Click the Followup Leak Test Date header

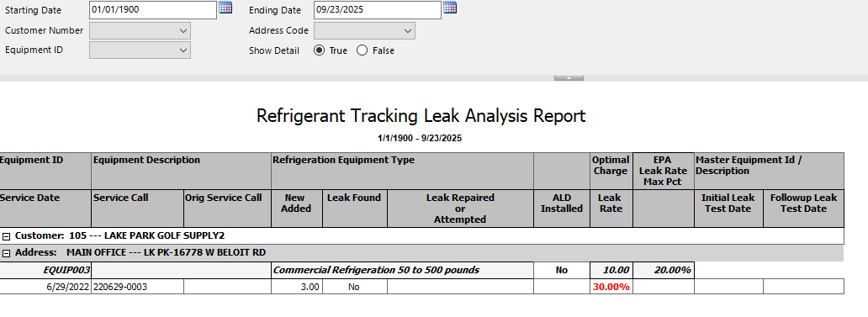pos(803,208)
